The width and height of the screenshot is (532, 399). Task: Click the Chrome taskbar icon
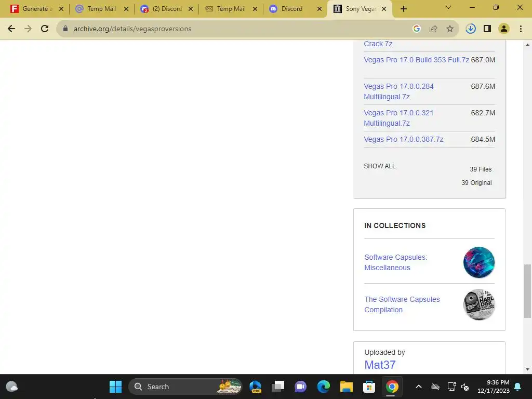(x=392, y=387)
